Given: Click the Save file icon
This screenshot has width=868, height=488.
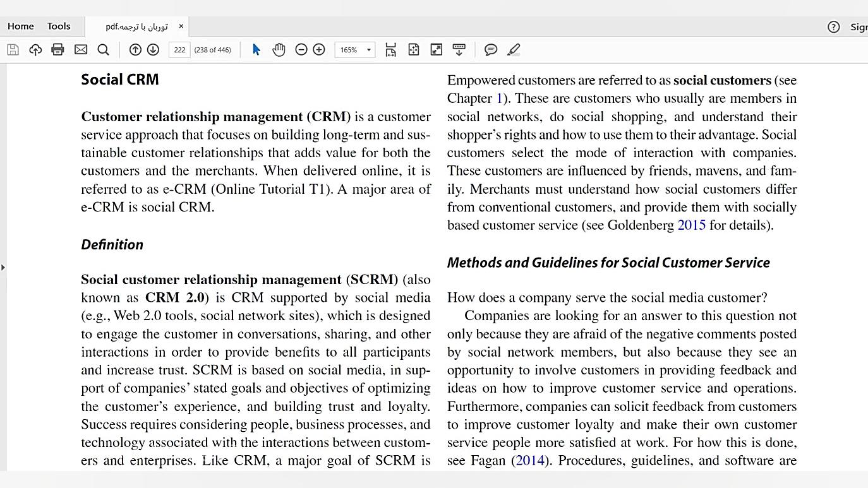Looking at the screenshot, I should (x=13, y=49).
